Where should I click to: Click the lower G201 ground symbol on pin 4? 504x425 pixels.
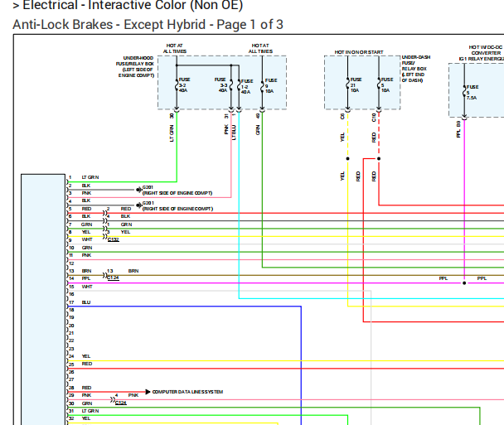point(138,205)
